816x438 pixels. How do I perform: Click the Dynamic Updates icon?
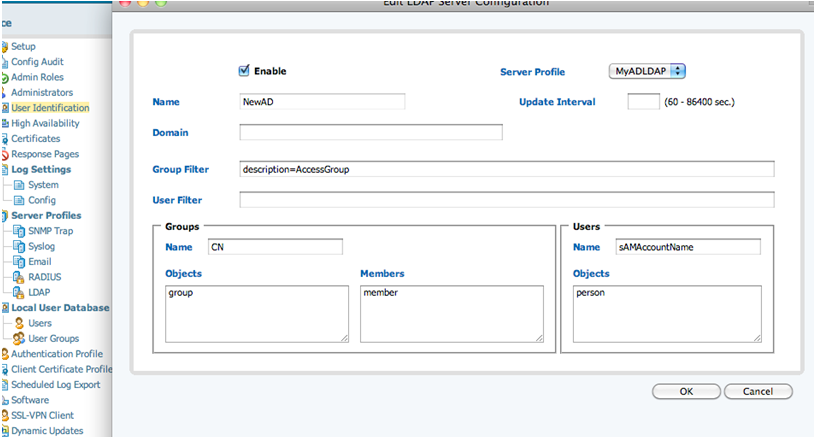[x=5, y=431]
